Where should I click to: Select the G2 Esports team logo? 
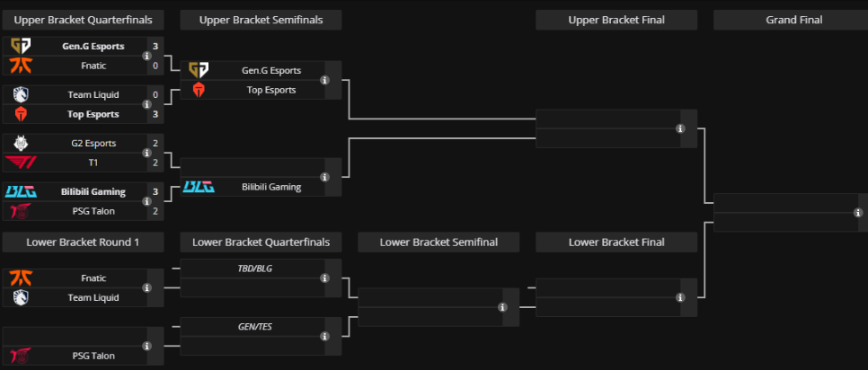22,143
